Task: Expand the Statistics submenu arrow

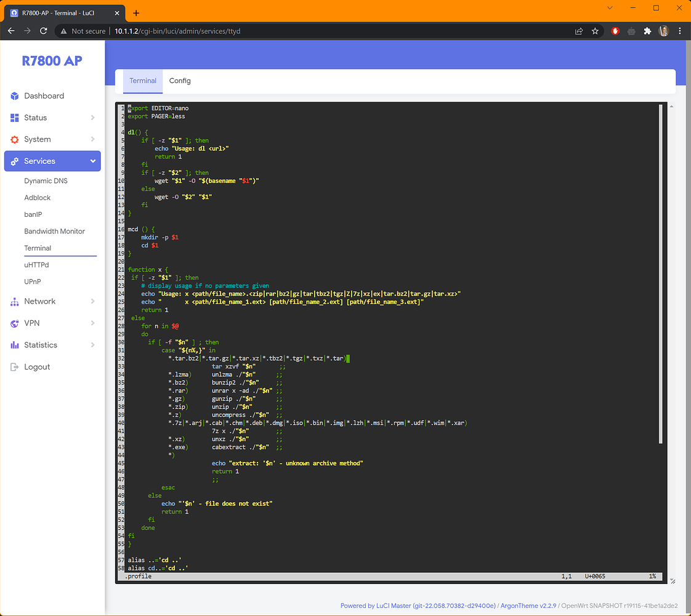Action: point(93,345)
